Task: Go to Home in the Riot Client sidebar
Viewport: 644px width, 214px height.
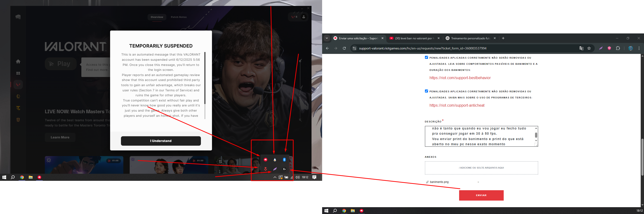Action: pyautogui.click(x=18, y=61)
